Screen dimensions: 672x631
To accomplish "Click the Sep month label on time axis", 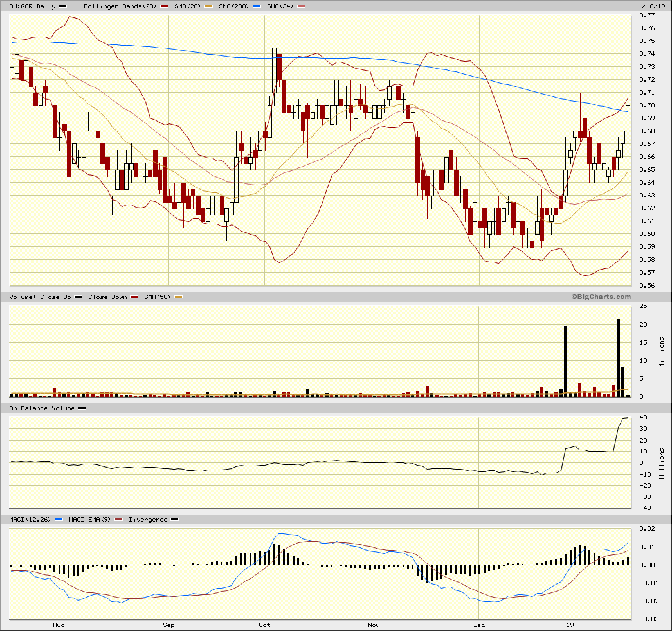I will pos(168,625).
